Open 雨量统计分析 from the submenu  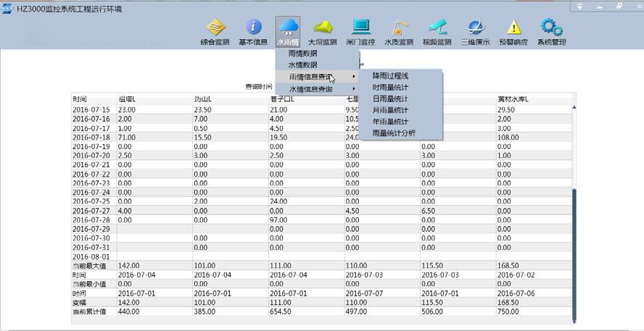click(394, 133)
